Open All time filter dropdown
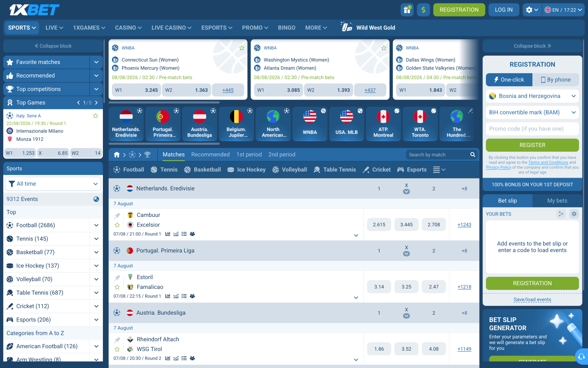 (53, 184)
